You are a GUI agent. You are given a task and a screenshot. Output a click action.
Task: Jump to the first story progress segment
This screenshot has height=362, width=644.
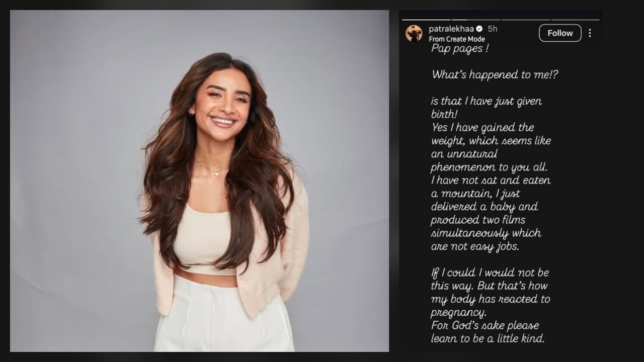(427, 20)
